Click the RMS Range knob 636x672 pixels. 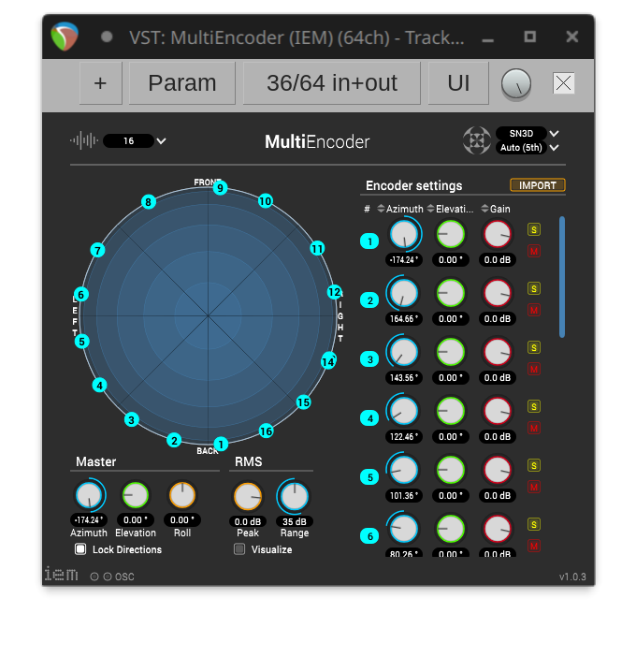pyautogui.click(x=295, y=497)
